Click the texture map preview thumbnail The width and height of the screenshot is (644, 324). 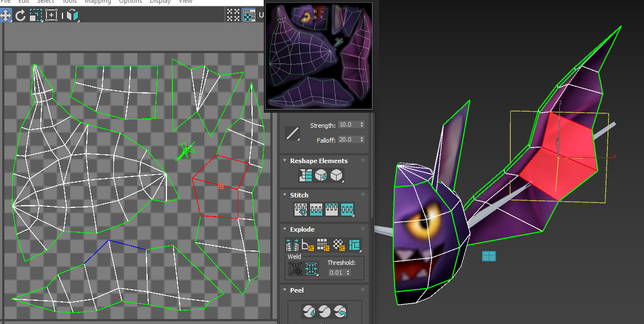[319, 56]
